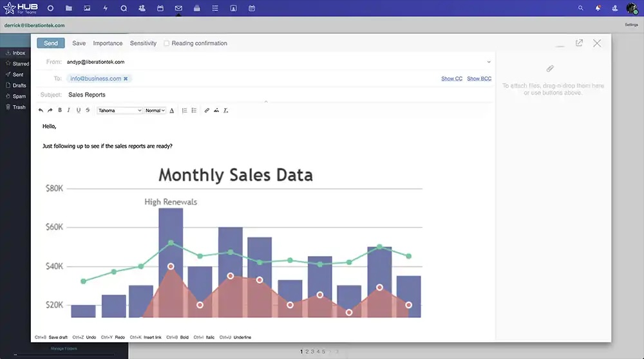Click the paperclip attach files icon
This screenshot has width=644, height=359.
(x=550, y=68)
